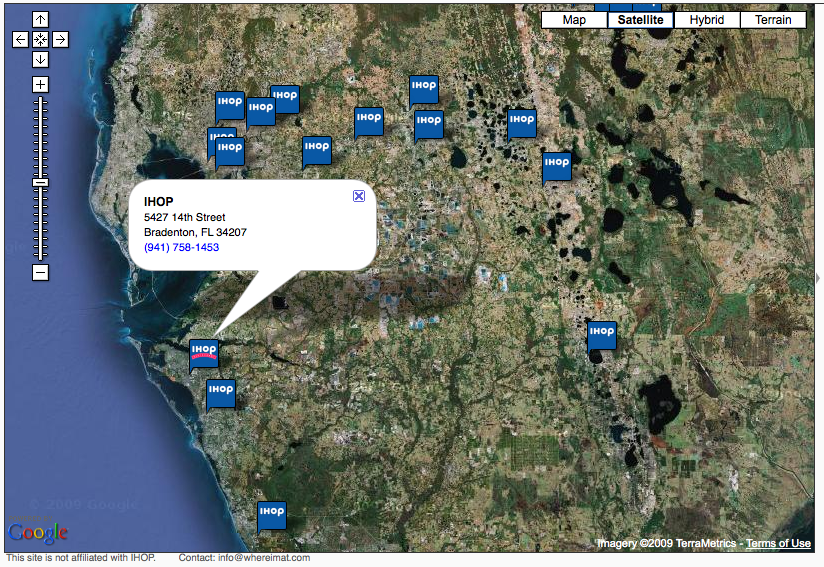Switch to Map view

point(574,20)
